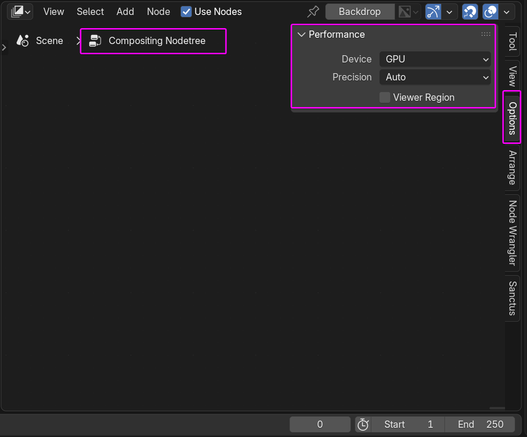
Task: Click the Scene breadcrumb icon
Action: 23,41
